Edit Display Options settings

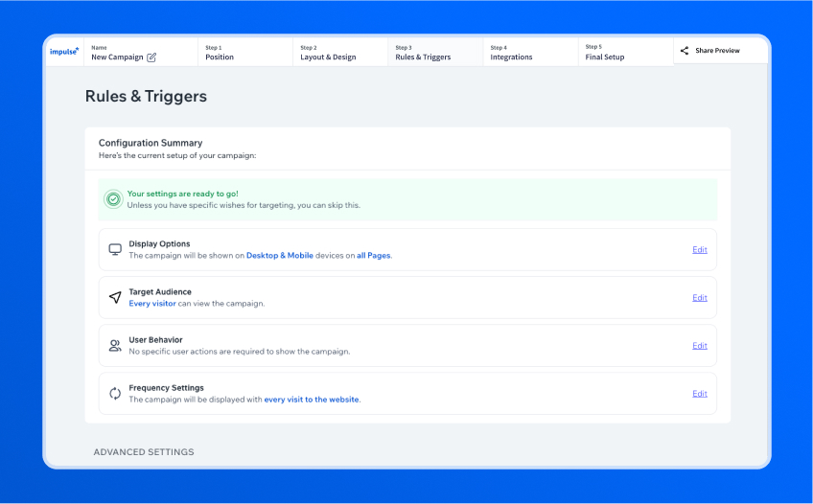pyautogui.click(x=700, y=250)
